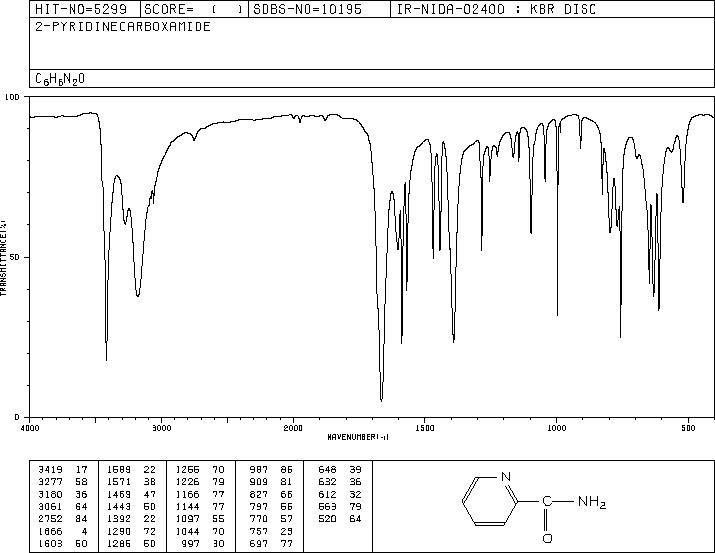Click the NH2 group in the structure
715x553 pixels.
592,502
